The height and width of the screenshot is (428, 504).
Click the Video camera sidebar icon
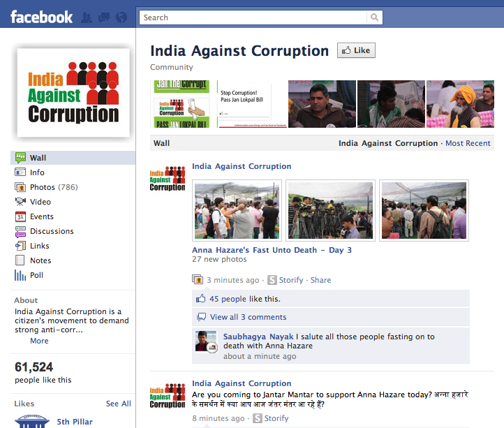(x=20, y=202)
